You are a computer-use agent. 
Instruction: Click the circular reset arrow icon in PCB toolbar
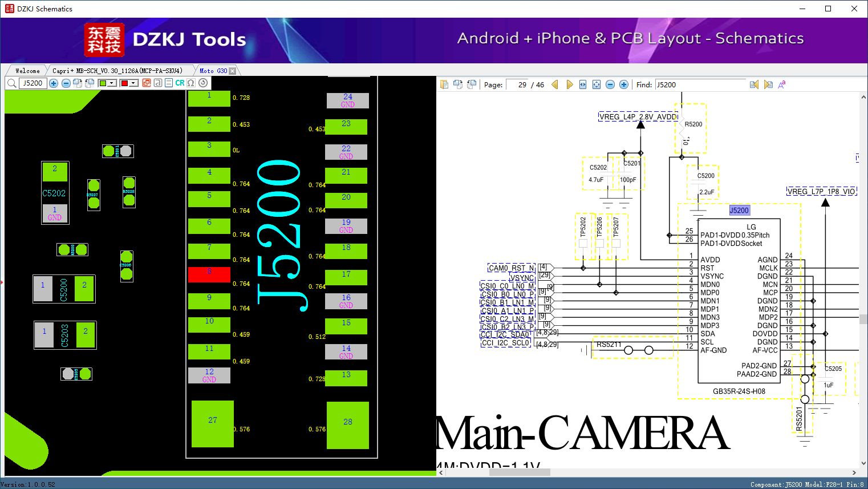(203, 83)
